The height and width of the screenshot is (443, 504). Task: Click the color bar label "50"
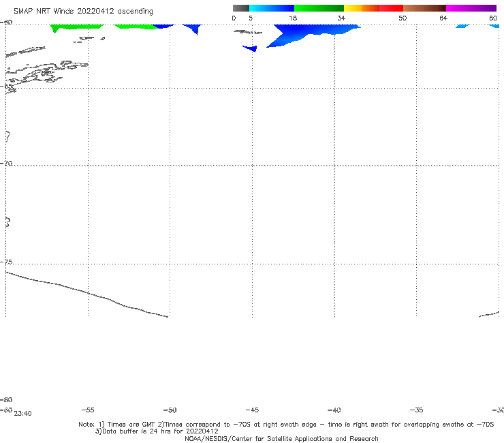[x=403, y=18]
